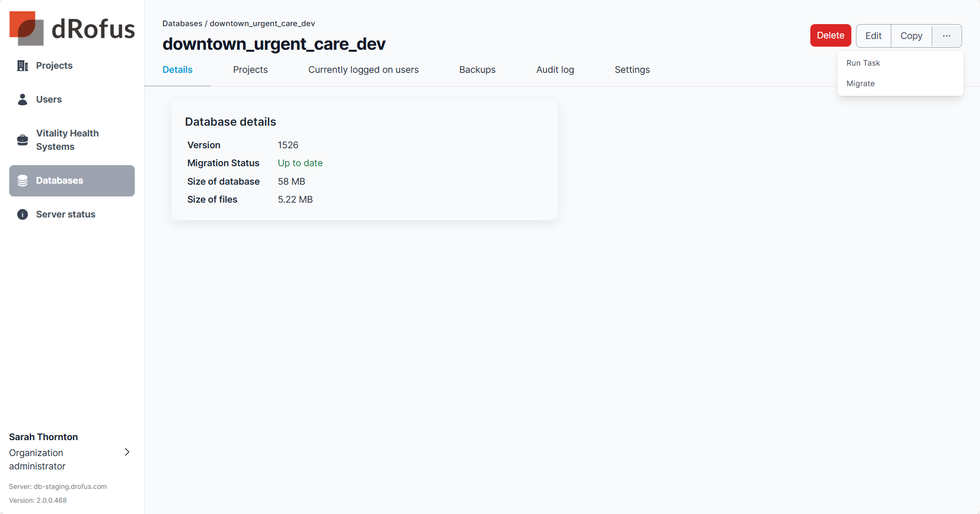Click the Copy database button
The image size is (980, 514).
tap(911, 36)
